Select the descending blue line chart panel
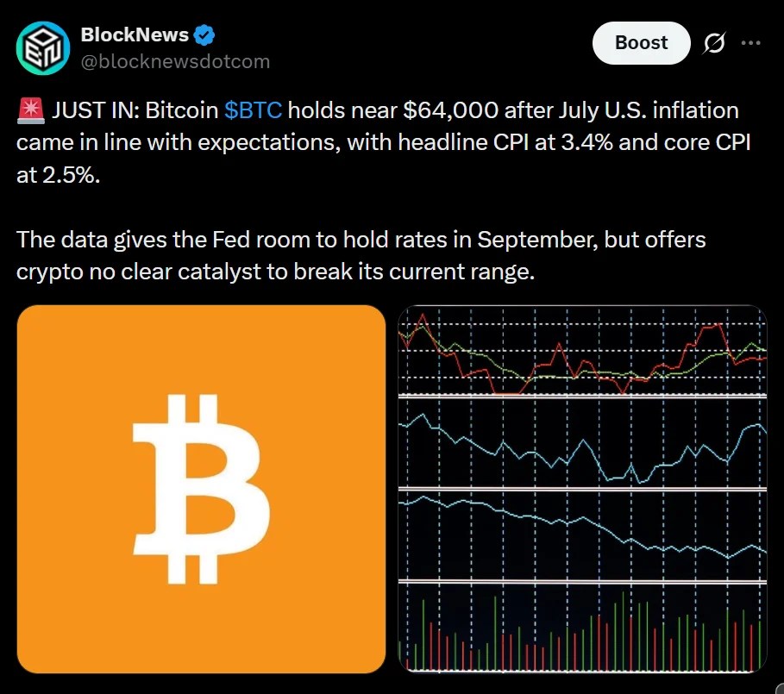 click(x=582, y=535)
